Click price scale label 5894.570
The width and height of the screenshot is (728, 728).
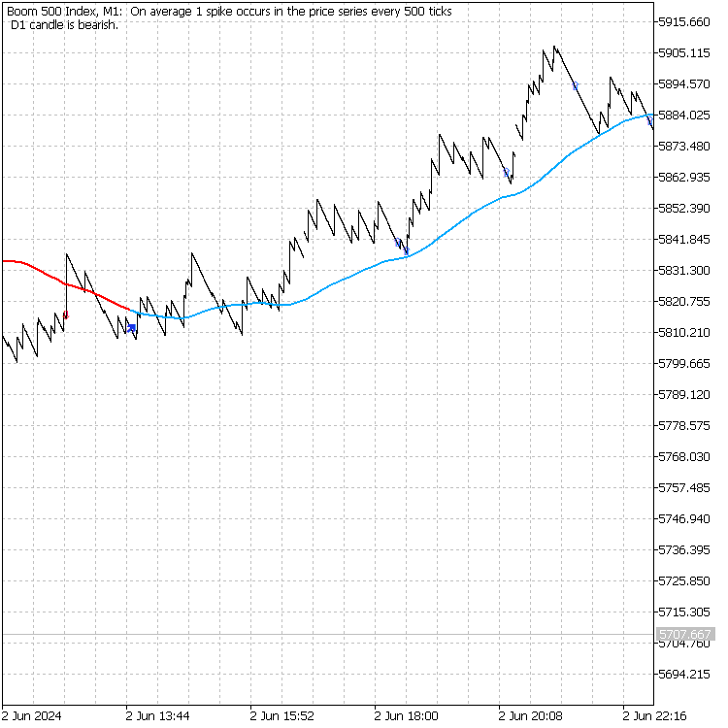point(684,84)
